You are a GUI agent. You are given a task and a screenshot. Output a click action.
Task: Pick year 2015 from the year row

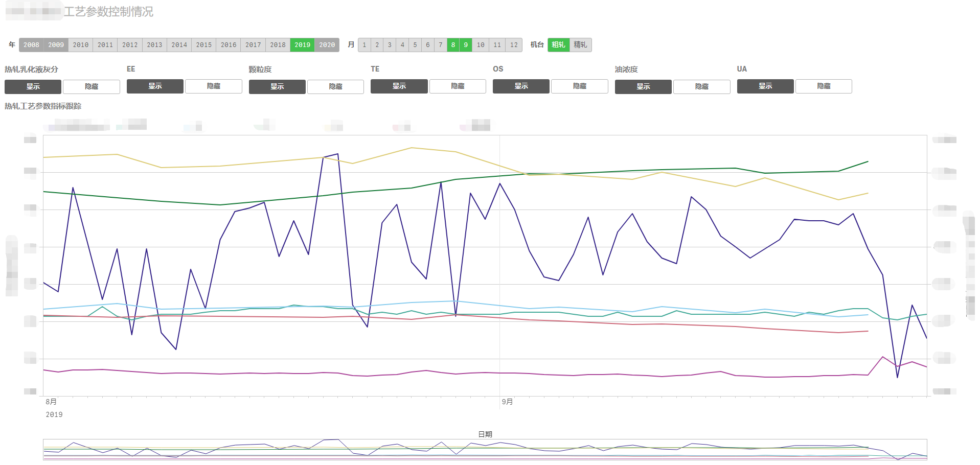(x=203, y=45)
